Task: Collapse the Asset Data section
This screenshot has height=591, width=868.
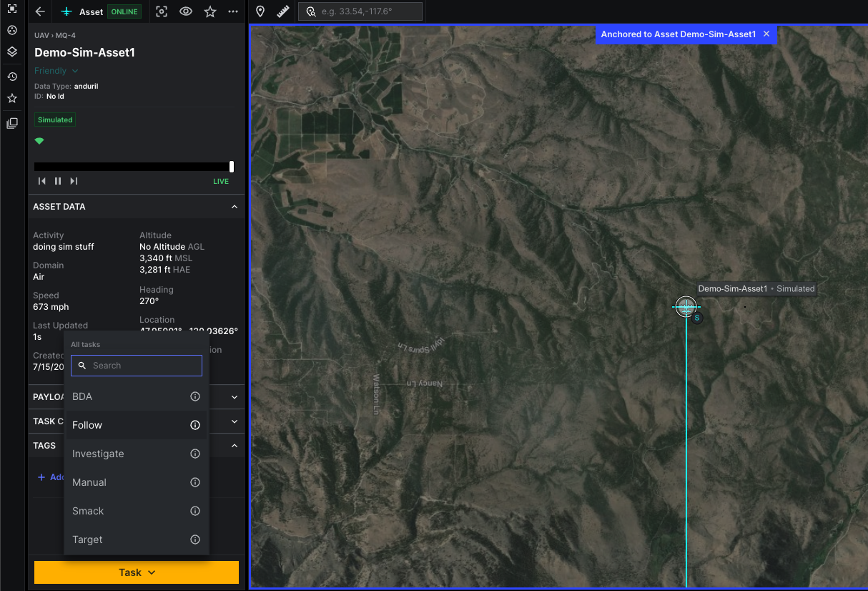Action: coord(234,207)
